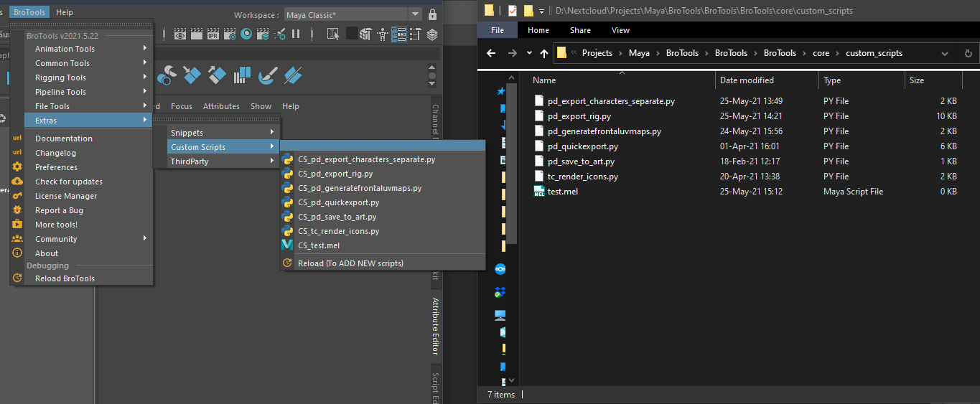Pause Viewport 2.0 display updates
Viewport: 980px width, 404px height.
tap(296, 34)
